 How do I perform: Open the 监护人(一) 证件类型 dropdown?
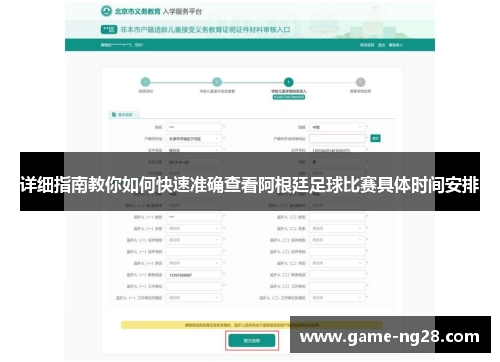tap(194, 240)
